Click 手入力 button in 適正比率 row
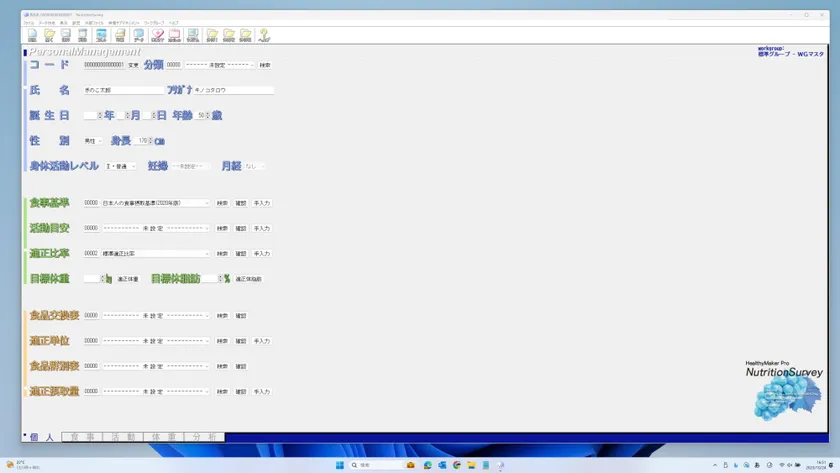 tap(261, 253)
